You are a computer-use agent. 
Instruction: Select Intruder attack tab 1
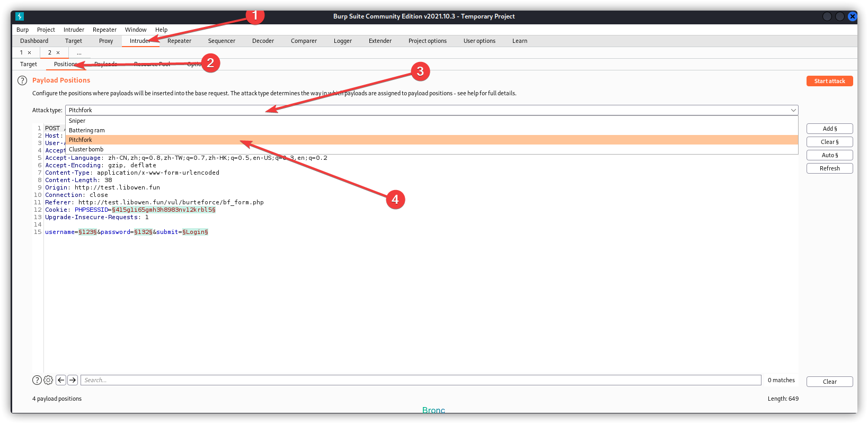pyautogui.click(x=21, y=53)
